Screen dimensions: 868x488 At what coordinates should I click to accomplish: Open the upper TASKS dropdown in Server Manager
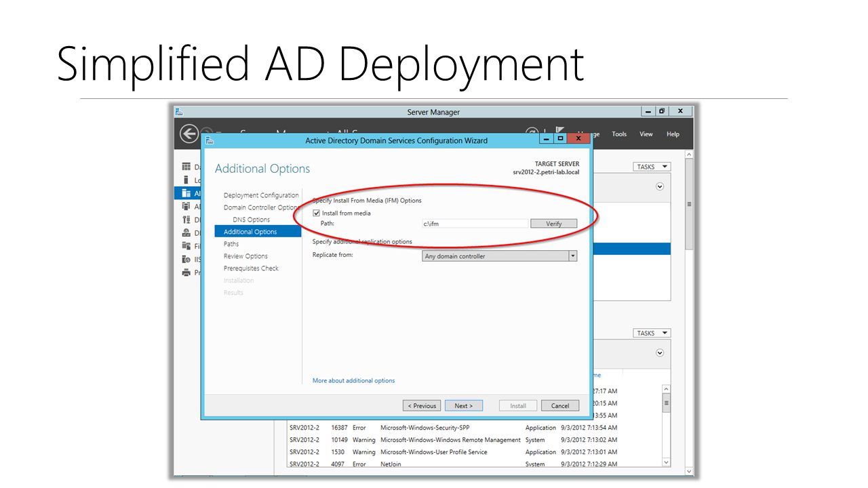tap(652, 167)
